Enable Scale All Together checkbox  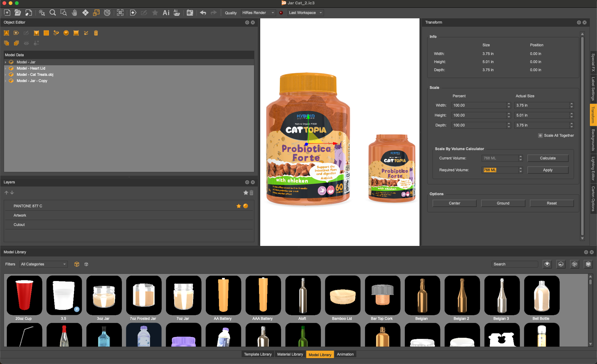click(x=540, y=136)
